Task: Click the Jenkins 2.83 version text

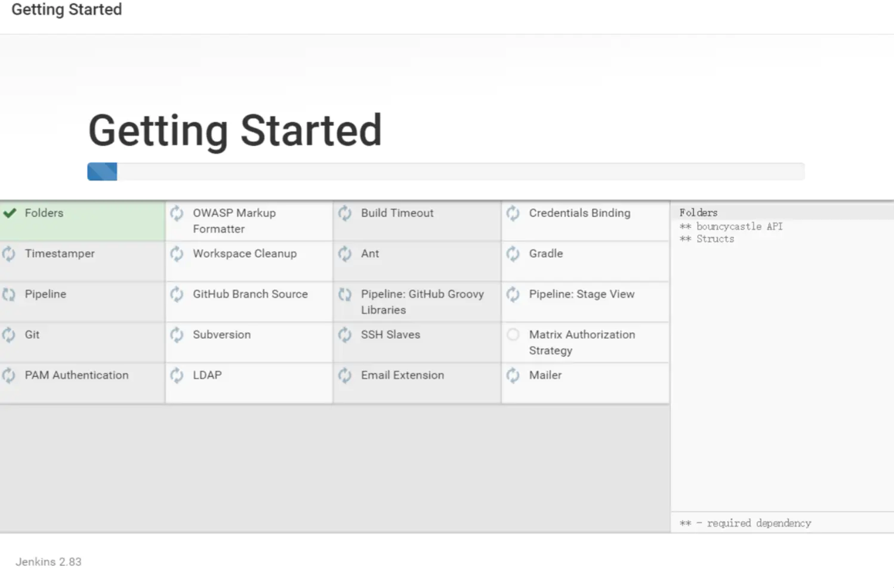Action: 48,562
